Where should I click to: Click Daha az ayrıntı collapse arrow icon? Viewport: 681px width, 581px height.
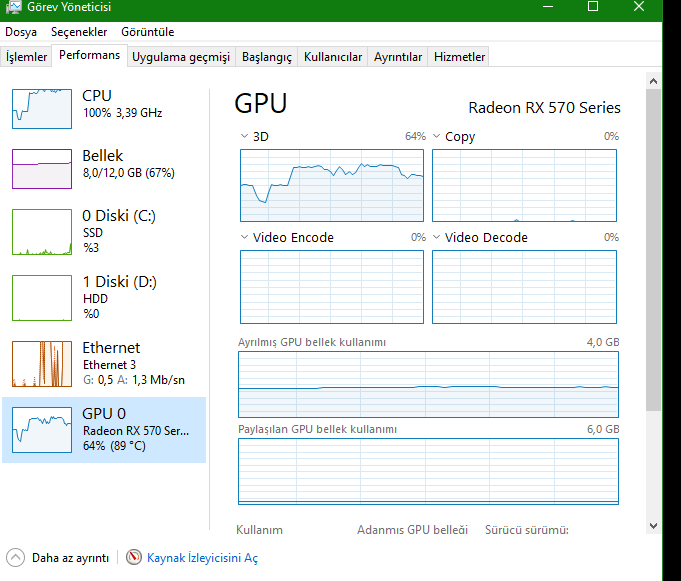pos(16,558)
